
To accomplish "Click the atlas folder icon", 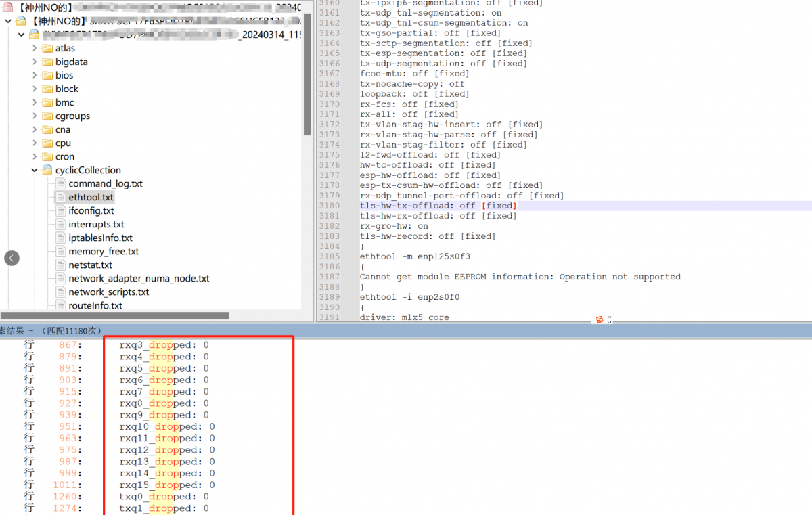I will click(x=47, y=49).
